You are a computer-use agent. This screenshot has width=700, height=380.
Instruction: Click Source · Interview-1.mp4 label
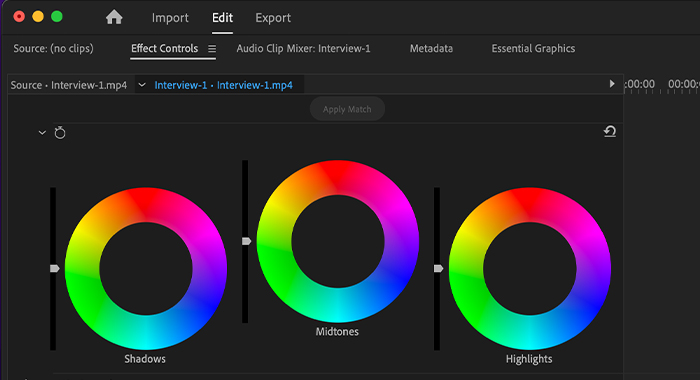point(69,85)
